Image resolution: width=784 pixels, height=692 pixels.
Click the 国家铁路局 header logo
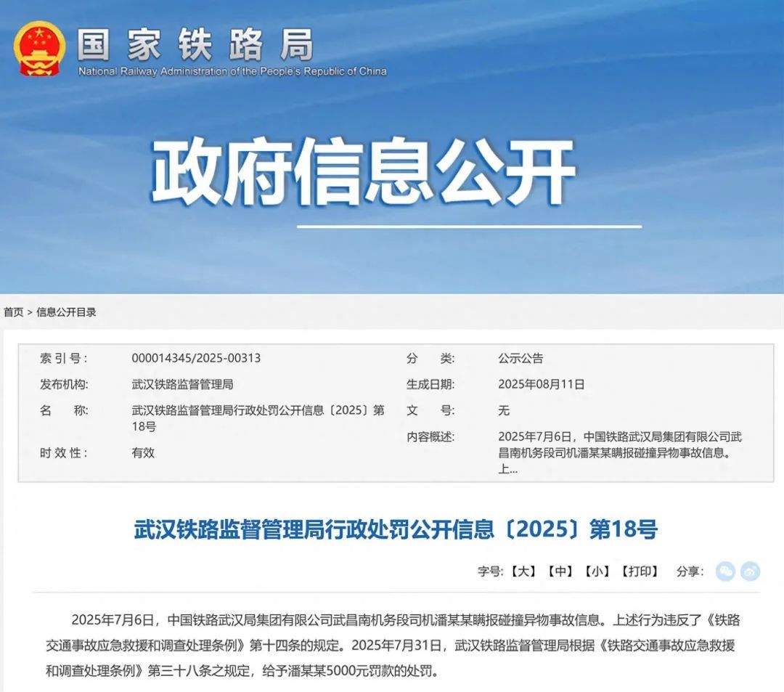click(x=196, y=45)
